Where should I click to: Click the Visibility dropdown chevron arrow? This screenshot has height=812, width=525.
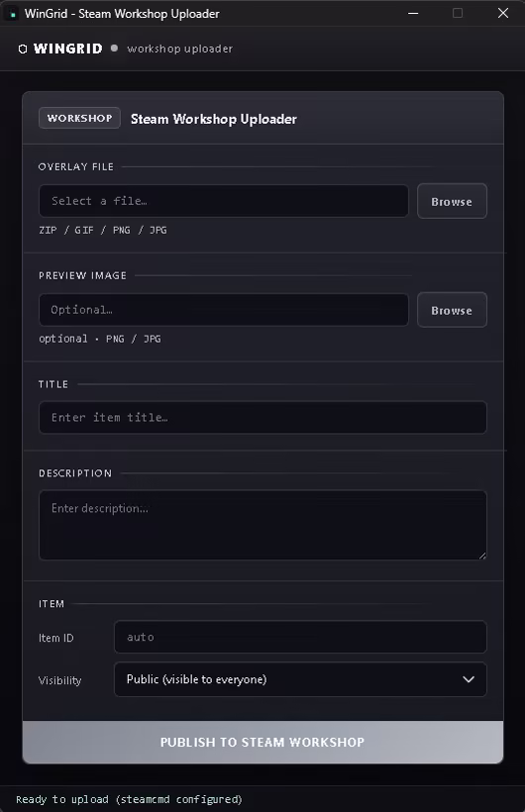tap(468, 679)
